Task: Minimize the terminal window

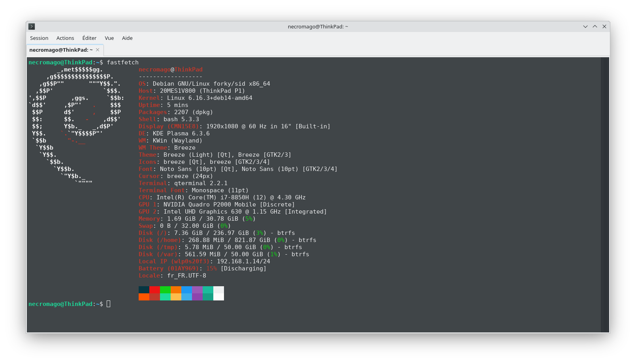Action: [x=585, y=26]
